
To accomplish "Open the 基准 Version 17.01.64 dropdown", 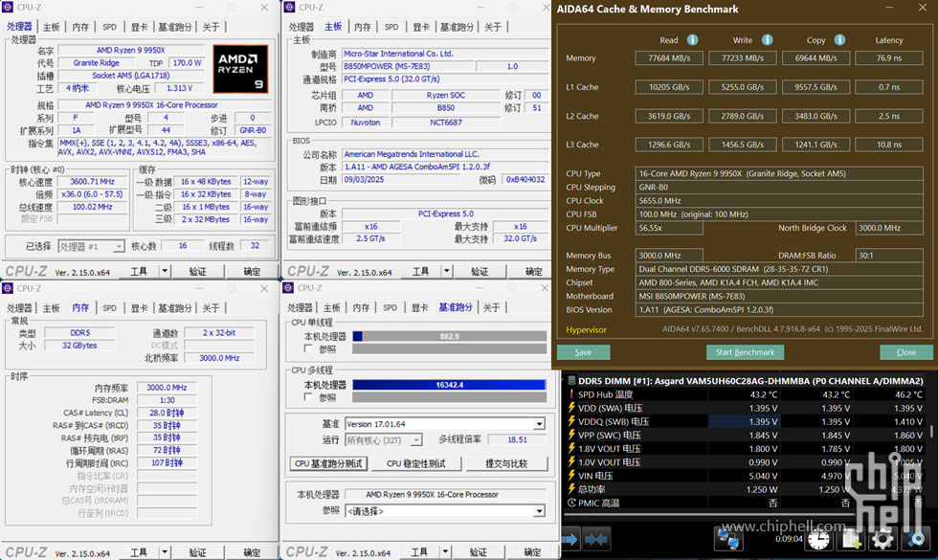I will (539, 424).
